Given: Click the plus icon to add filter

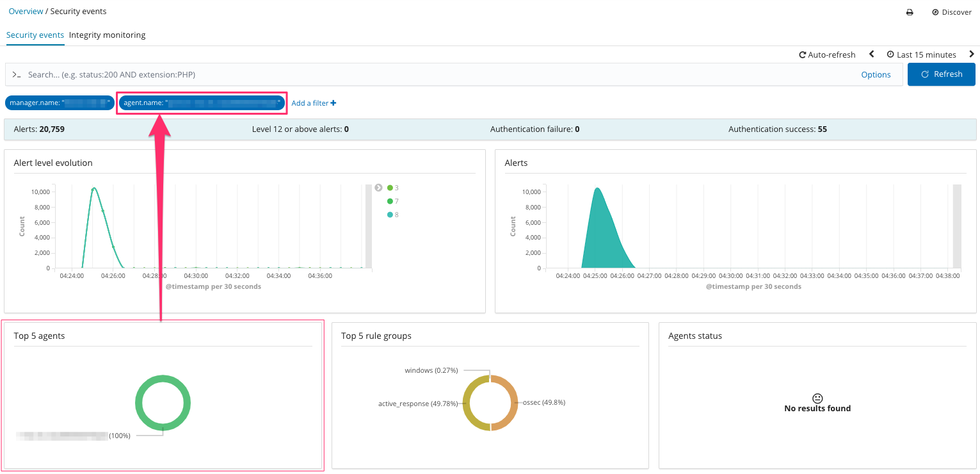Looking at the screenshot, I should coord(333,103).
